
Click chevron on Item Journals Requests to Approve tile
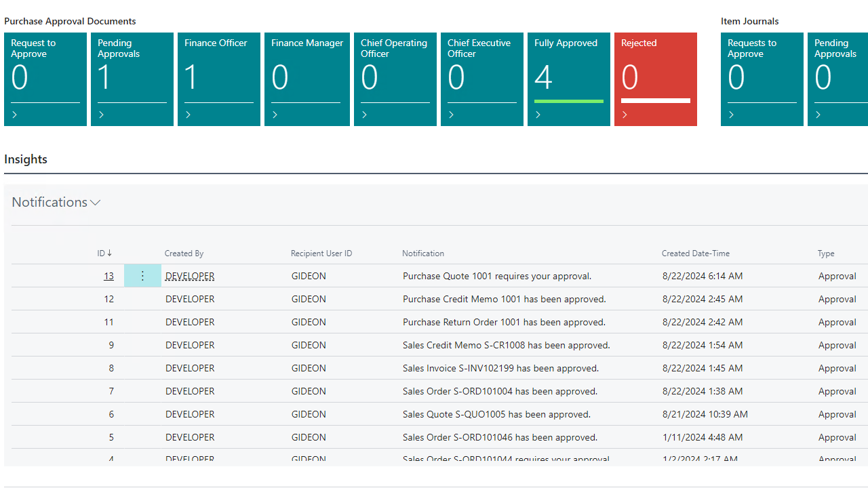click(x=731, y=115)
